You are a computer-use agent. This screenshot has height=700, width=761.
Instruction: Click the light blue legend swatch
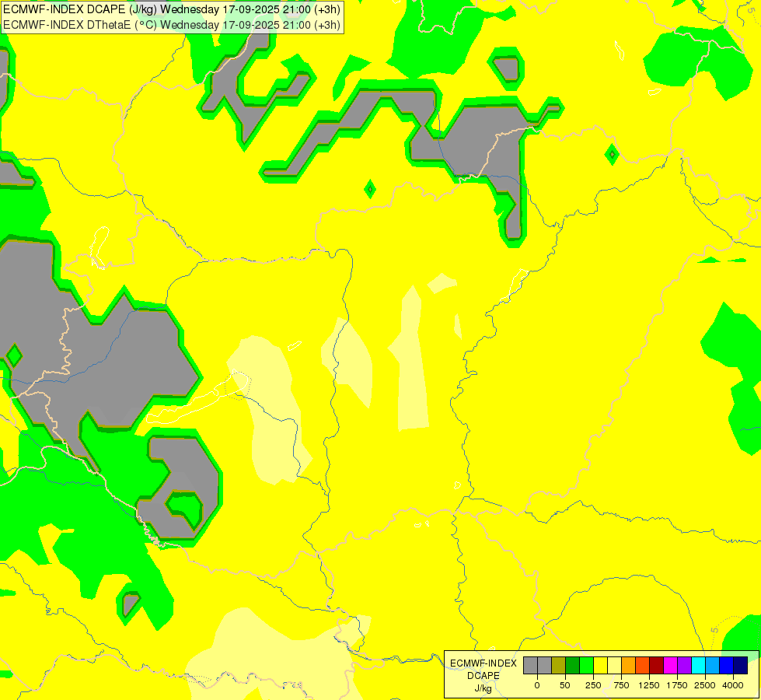coord(713,665)
